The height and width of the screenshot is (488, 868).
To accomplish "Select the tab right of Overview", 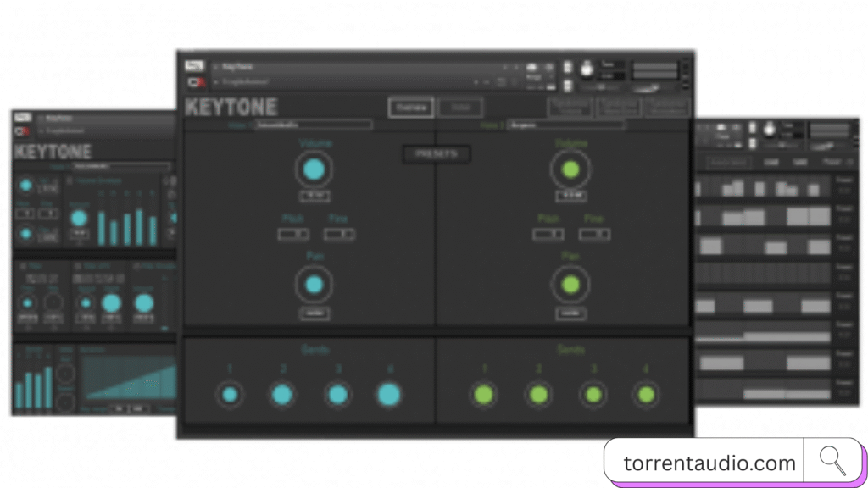I will [461, 107].
